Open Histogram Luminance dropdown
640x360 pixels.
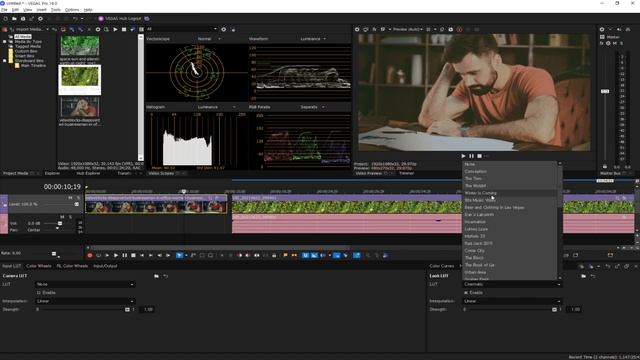click(x=216, y=107)
